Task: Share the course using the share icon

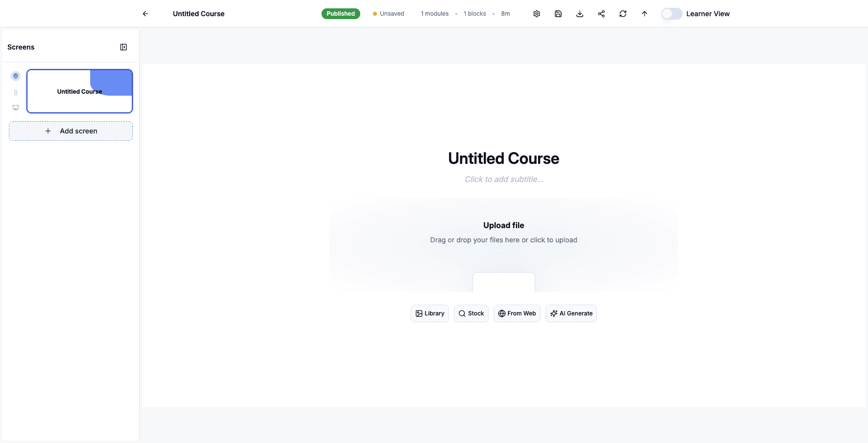Action: [601, 13]
